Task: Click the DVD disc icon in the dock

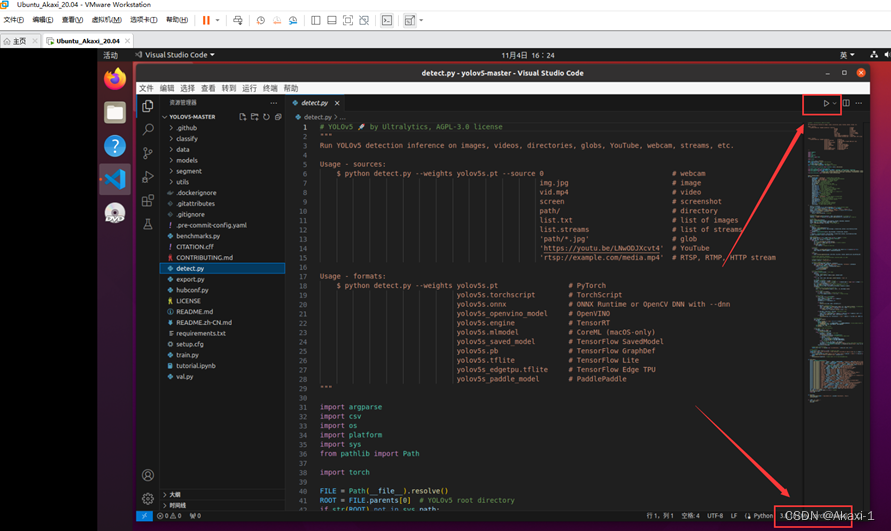Action: point(115,213)
